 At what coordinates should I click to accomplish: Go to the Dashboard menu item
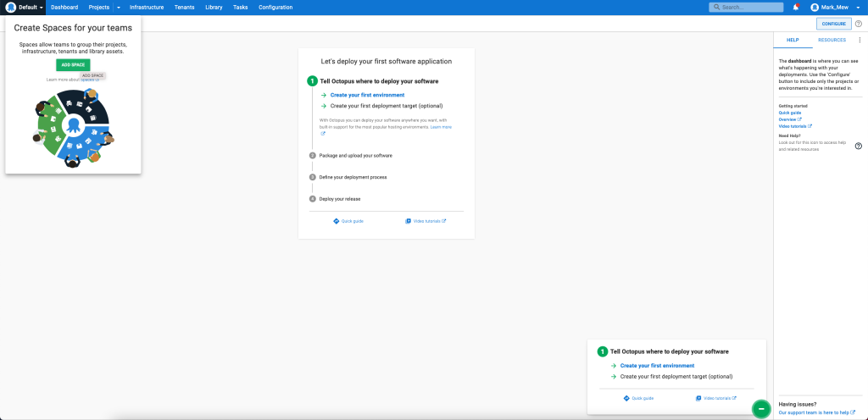point(64,7)
